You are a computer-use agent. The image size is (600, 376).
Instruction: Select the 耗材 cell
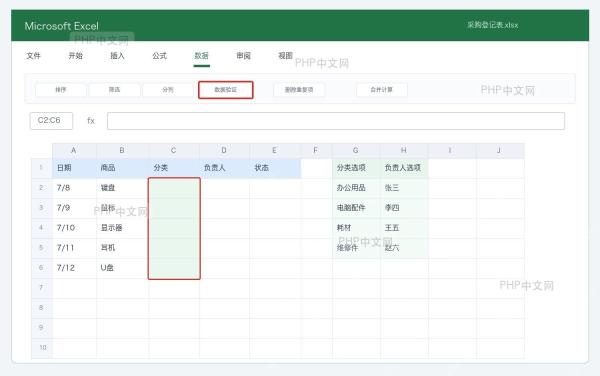point(356,228)
